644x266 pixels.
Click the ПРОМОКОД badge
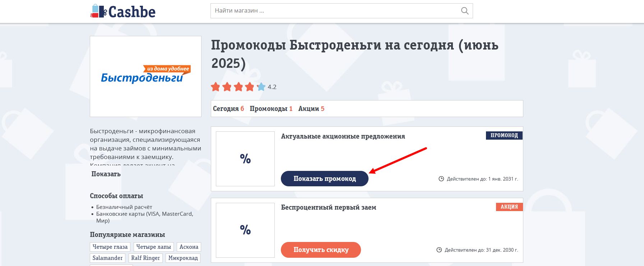[x=504, y=135]
